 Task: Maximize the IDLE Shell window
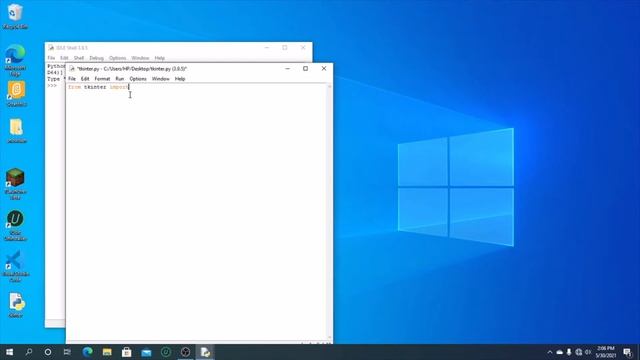coord(285,48)
